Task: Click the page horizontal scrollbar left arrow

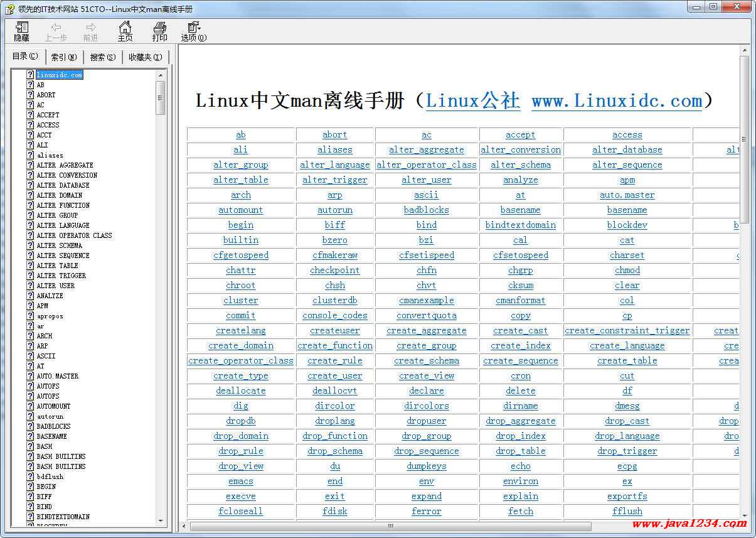Action: (184, 526)
